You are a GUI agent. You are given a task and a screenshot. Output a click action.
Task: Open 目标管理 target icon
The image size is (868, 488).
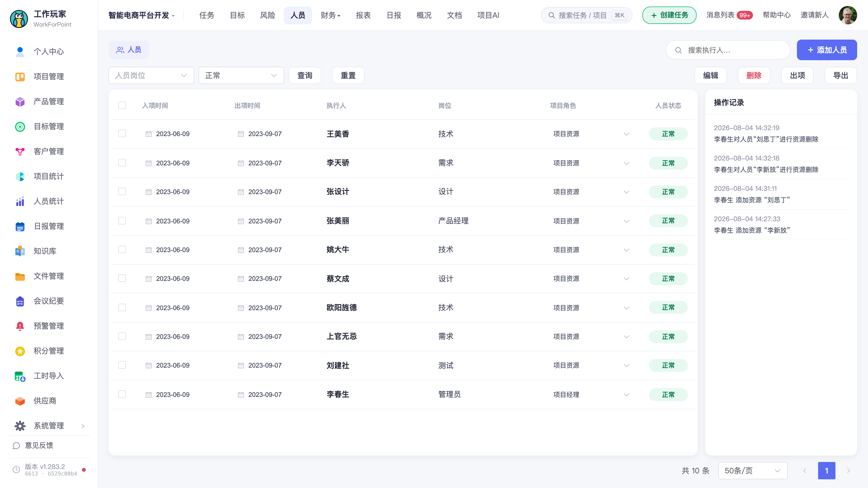[x=20, y=127]
